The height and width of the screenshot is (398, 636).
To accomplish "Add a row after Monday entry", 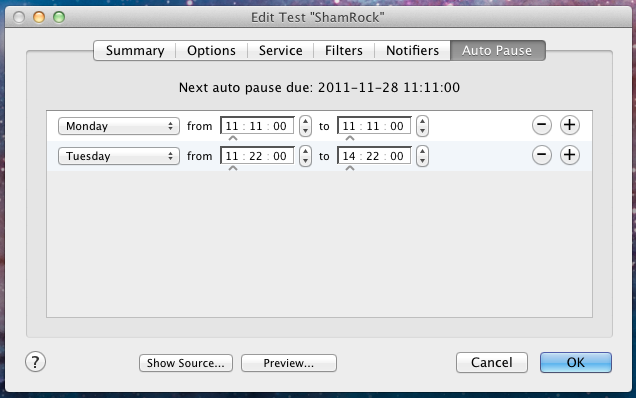I will [569, 125].
